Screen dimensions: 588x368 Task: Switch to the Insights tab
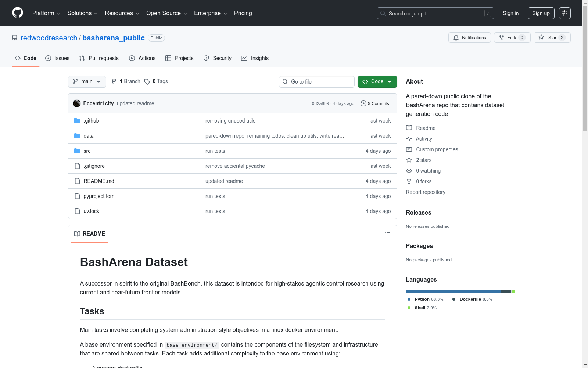(x=255, y=58)
